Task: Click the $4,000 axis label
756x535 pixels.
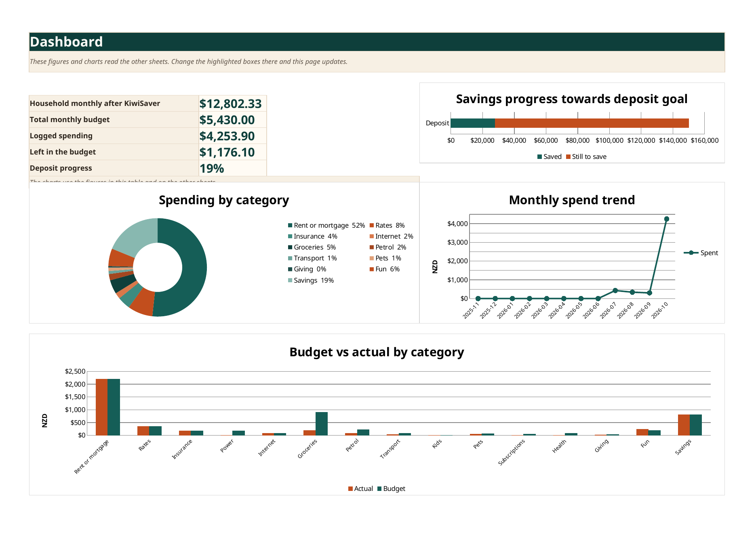Action: [457, 224]
